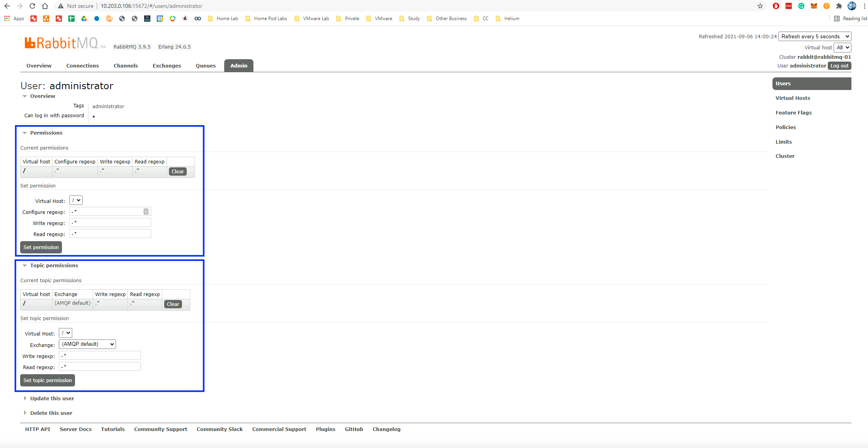
Task: Click into the Write regexp field under Set permission
Action: tap(110, 223)
